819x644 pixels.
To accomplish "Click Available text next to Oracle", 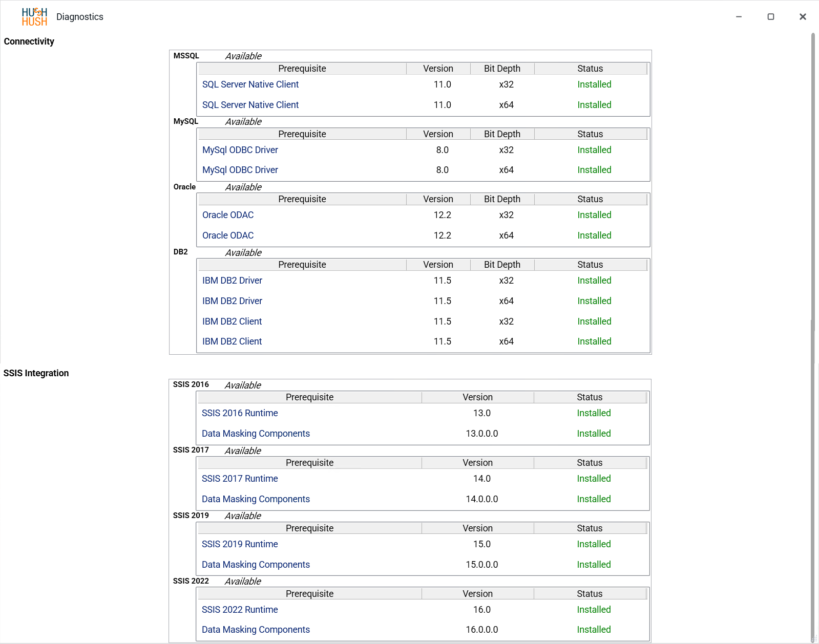I will tap(243, 187).
